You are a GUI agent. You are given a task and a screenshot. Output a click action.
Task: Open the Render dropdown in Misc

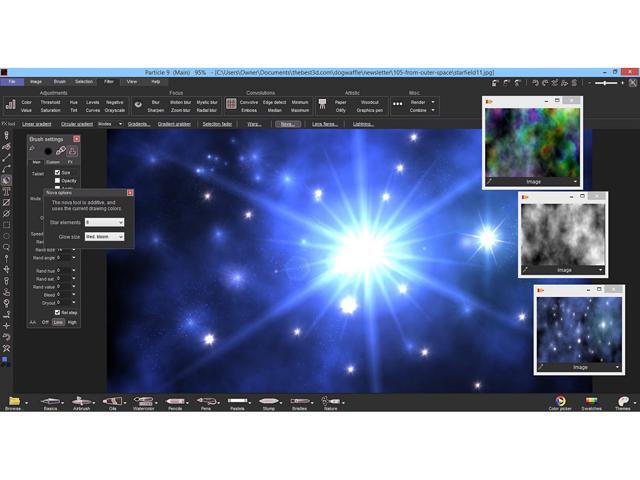424,102
